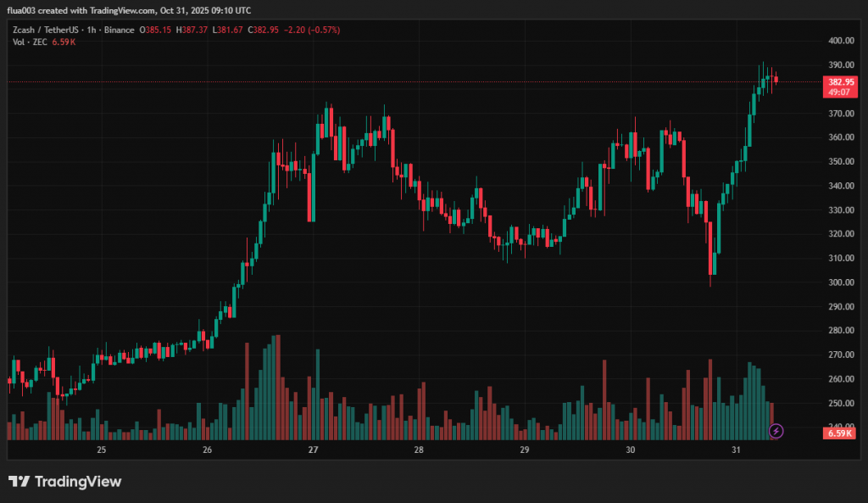The width and height of the screenshot is (868, 503).
Task: Click the TradingView logo icon
Action: pyautogui.click(x=19, y=482)
